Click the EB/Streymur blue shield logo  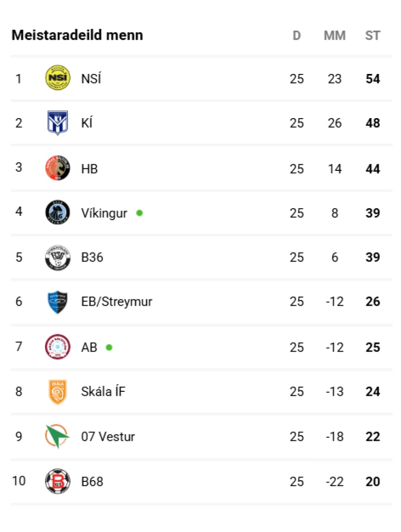58,302
